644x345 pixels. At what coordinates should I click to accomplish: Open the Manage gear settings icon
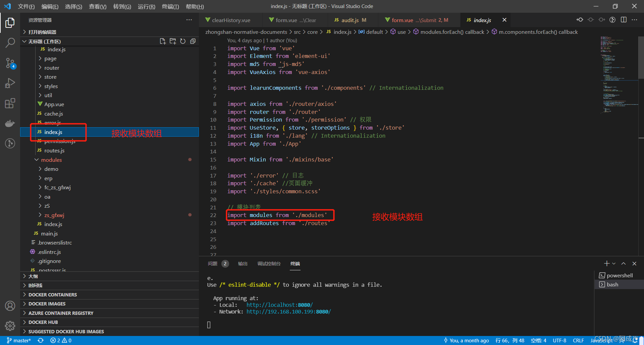[10, 326]
